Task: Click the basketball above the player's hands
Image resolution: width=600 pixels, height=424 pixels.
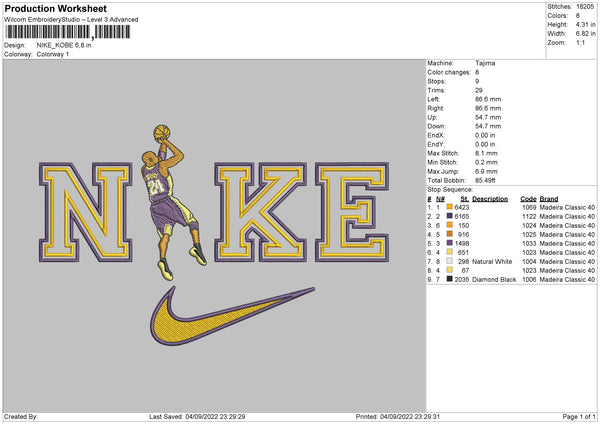Action: pyautogui.click(x=162, y=132)
